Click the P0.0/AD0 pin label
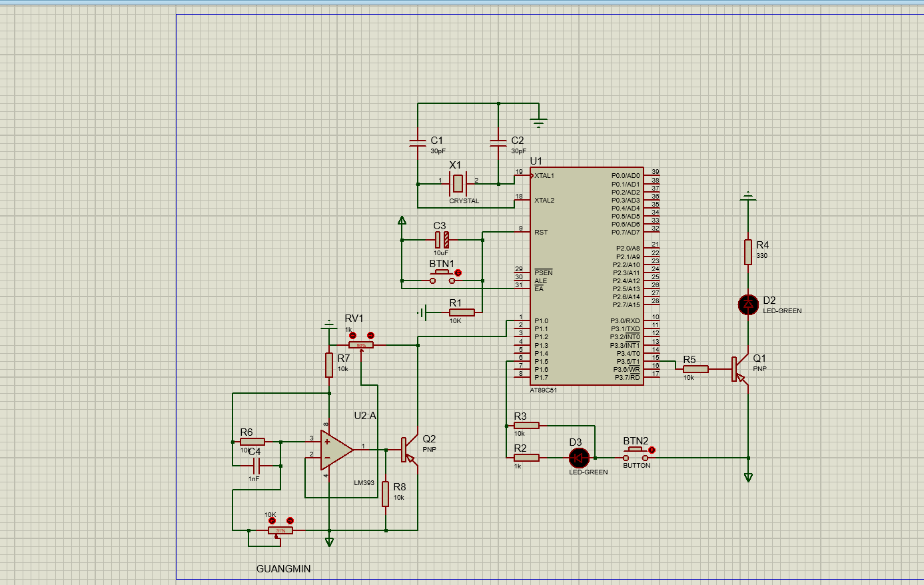924x585 pixels. click(x=626, y=176)
